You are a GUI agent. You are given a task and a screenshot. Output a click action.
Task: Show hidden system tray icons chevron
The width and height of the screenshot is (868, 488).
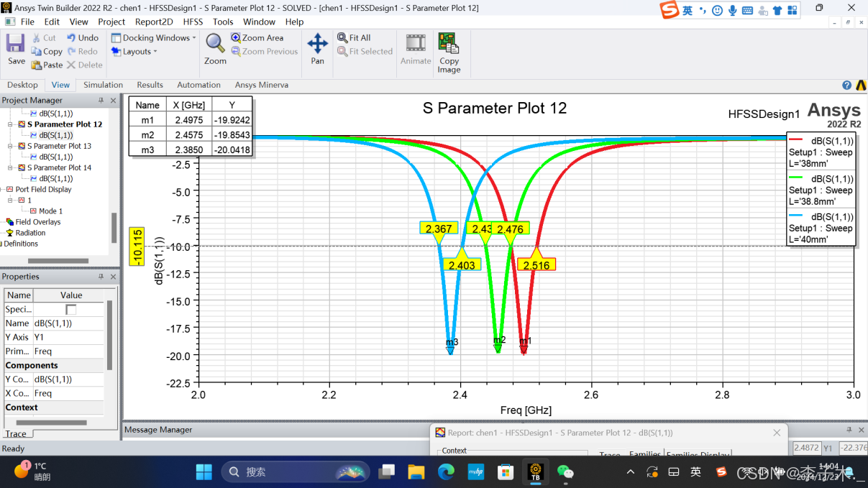[631, 472]
